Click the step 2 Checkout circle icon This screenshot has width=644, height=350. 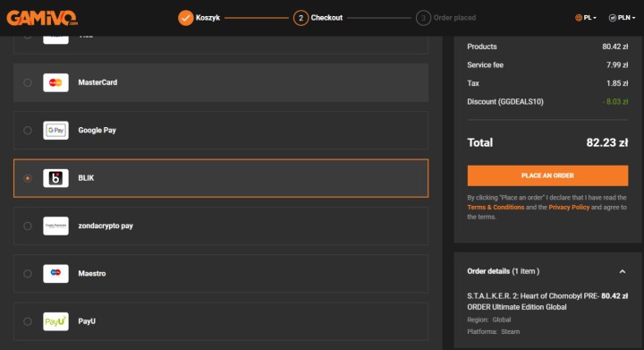tap(301, 18)
